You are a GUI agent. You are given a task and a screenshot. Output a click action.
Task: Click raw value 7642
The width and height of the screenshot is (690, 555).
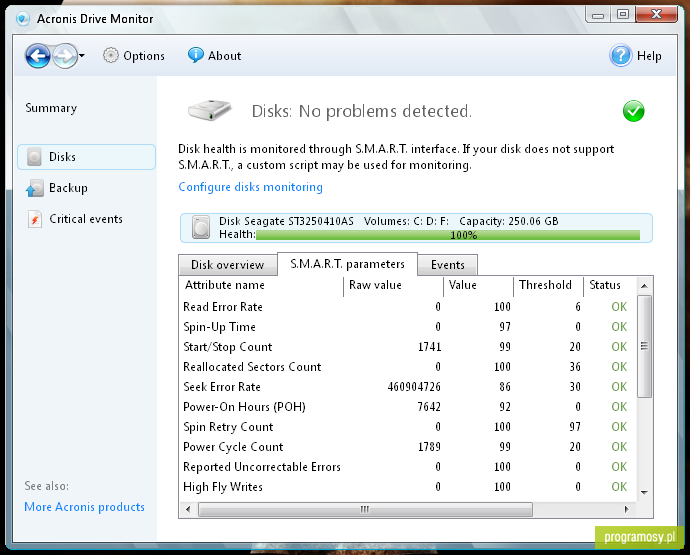tap(429, 407)
